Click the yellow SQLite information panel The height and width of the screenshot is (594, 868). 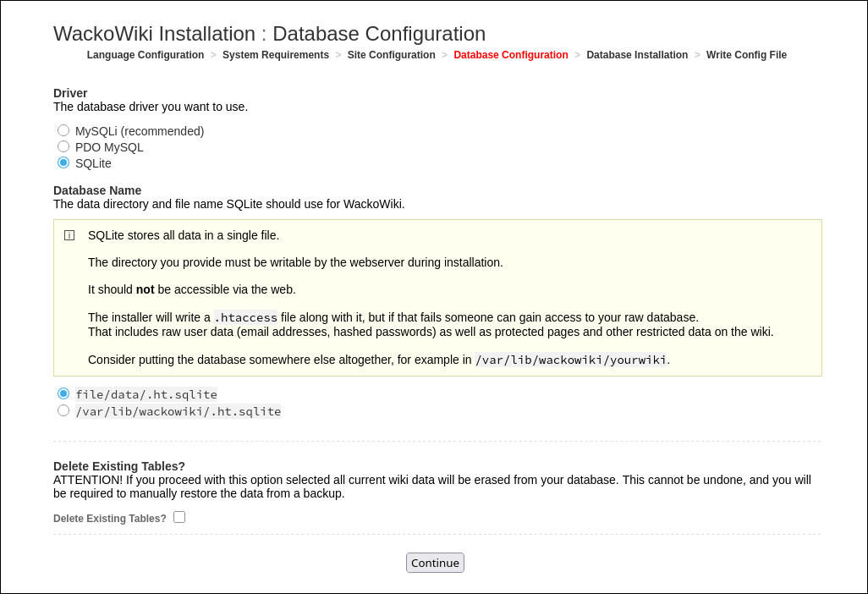437,296
